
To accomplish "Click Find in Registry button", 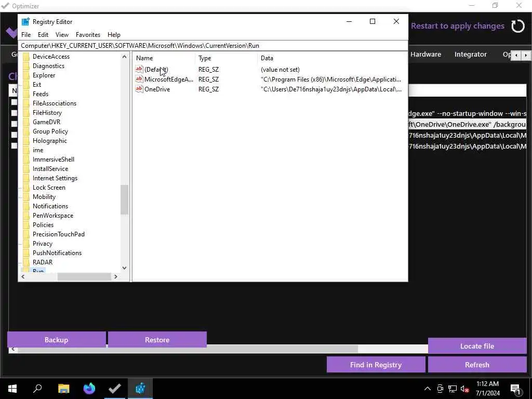I will (376, 365).
